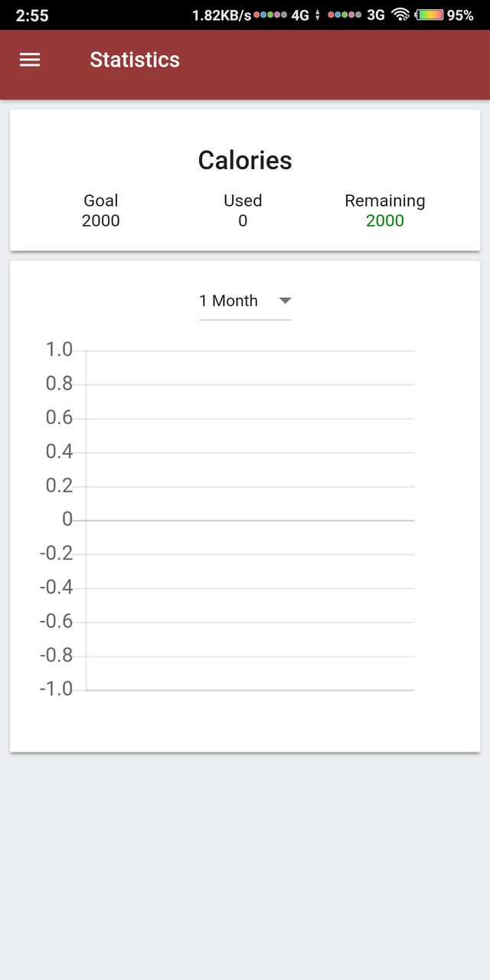Click the Used label
The width and height of the screenshot is (490, 980).
tap(243, 201)
